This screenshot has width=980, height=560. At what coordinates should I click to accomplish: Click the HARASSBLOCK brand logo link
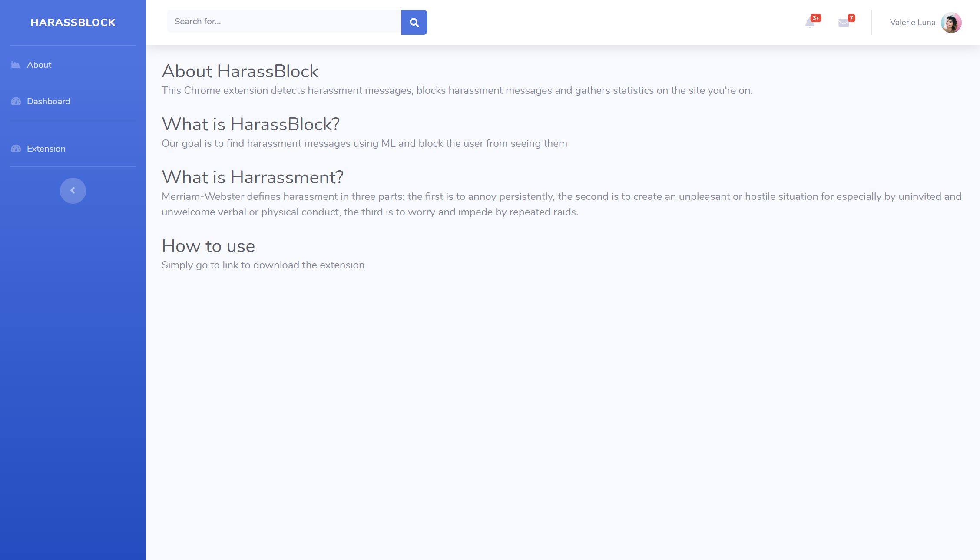(73, 23)
